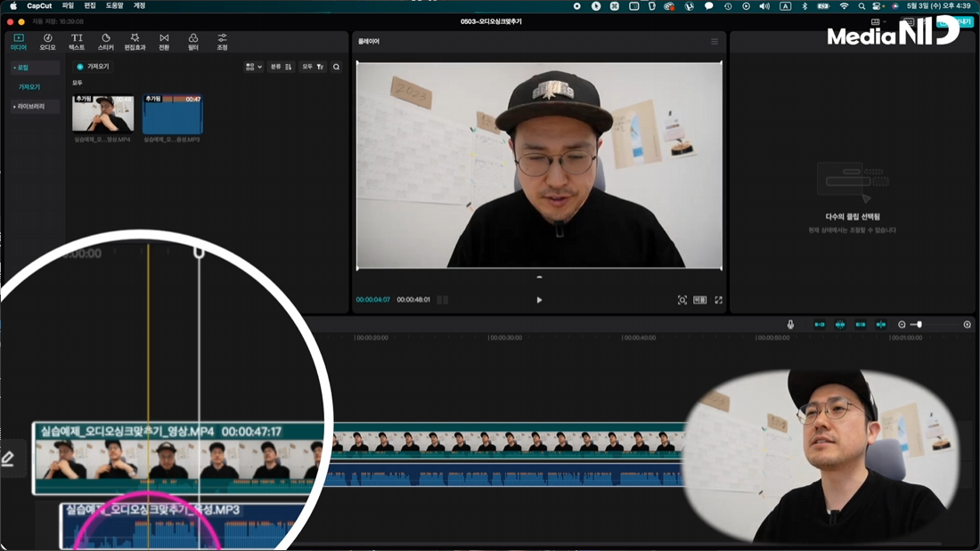This screenshot has width=980, height=551.
Task: Click the 비율 aspect ratio button in player
Action: (700, 300)
